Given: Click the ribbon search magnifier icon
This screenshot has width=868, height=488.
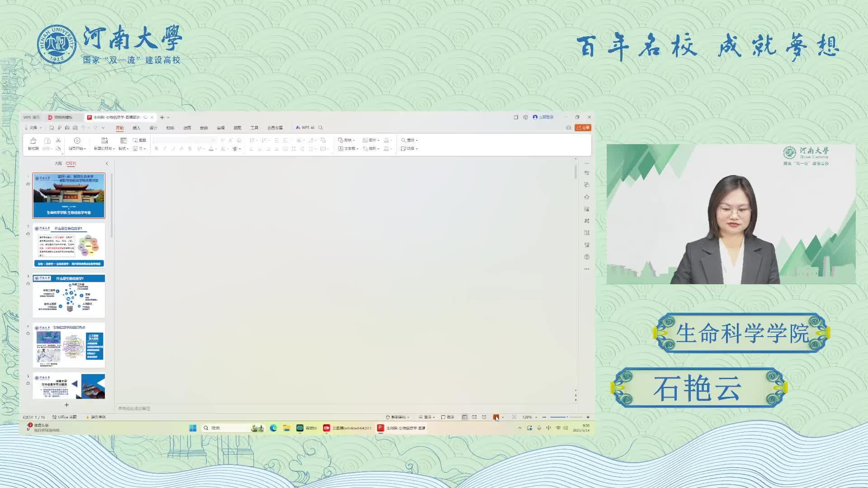Looking at the screenshot, I should 321,128.
